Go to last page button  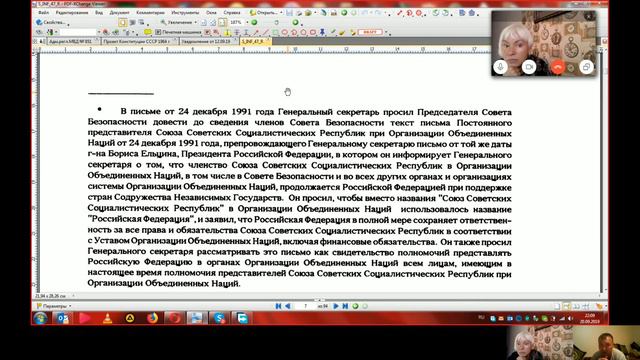point(345,306)
